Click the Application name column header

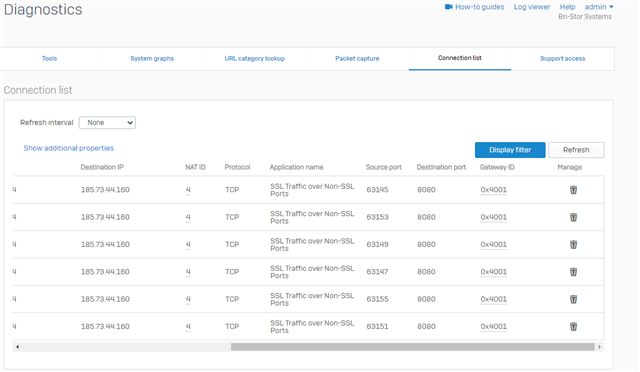(x=296, y=167)
